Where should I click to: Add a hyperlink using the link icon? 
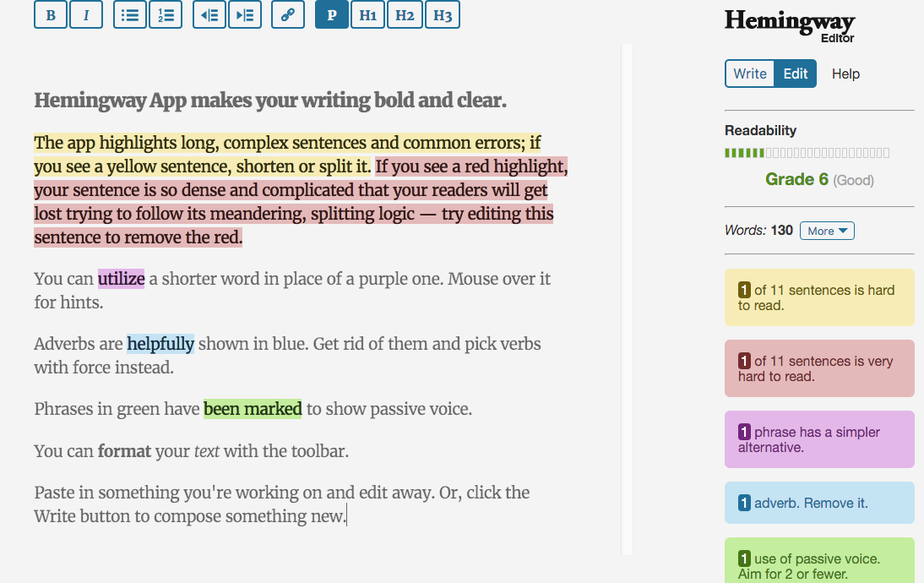(287, 14)
